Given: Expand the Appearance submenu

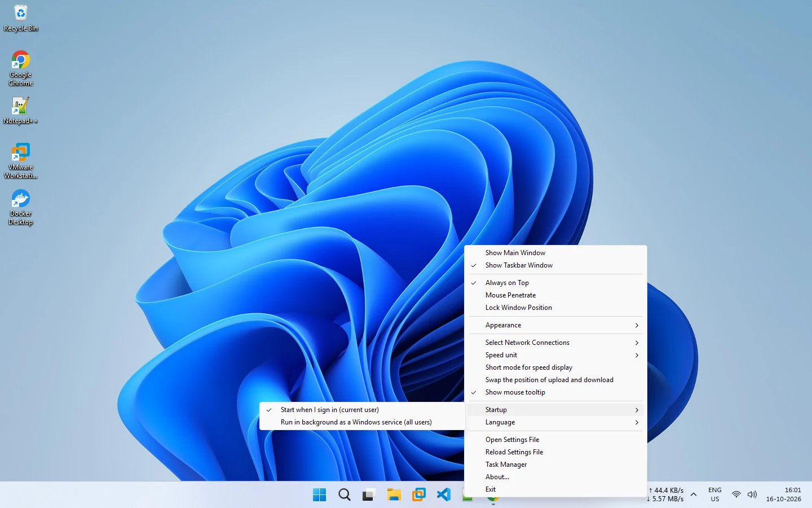Looking at the screenshot, I should [x=555, y=325].
